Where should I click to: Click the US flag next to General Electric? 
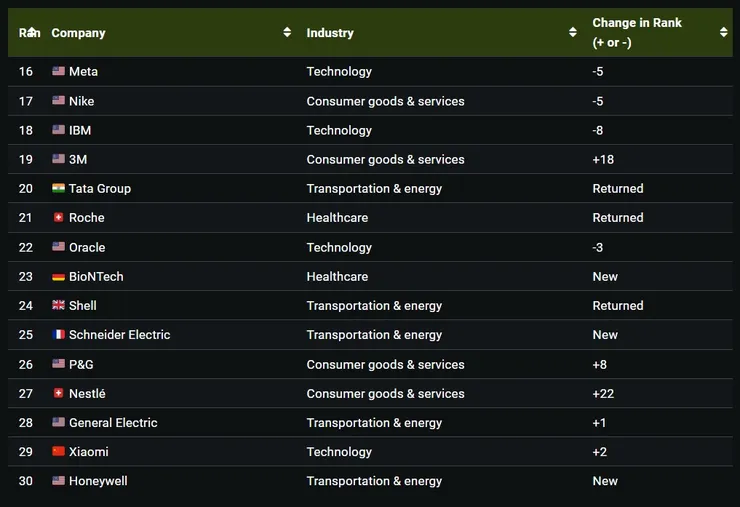[59, 422]
